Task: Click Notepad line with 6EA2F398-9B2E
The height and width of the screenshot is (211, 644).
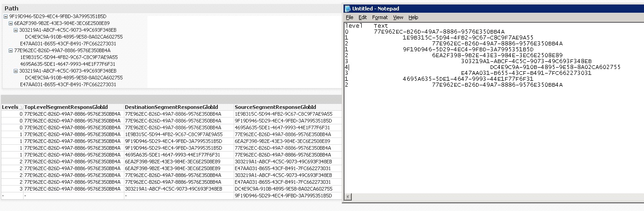Action: point(497,55)
